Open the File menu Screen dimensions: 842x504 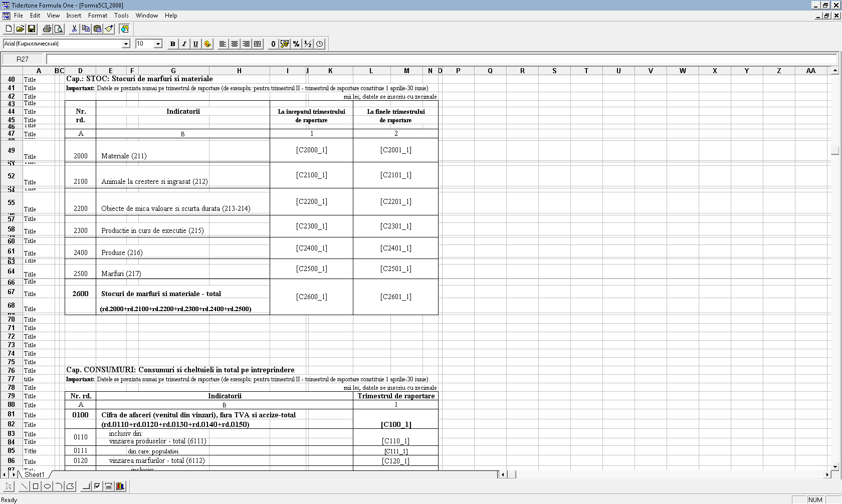[19, 16]
